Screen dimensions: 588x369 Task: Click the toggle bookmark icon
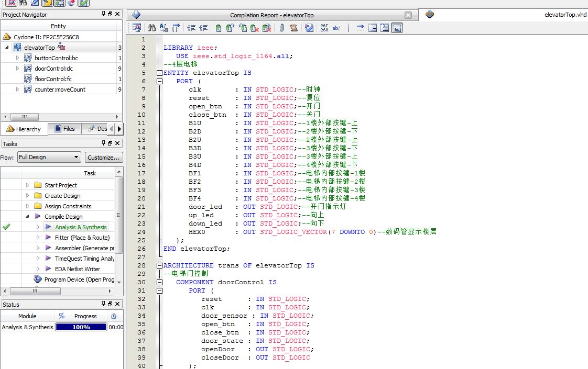(x=218, y=28)
